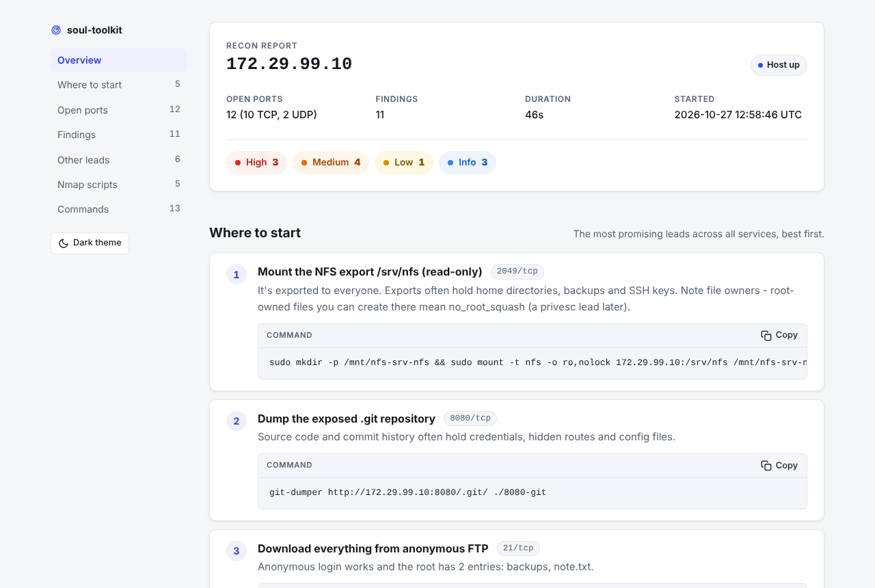
Task: Open the Overview section in sidebar
Action: [119, 60]
